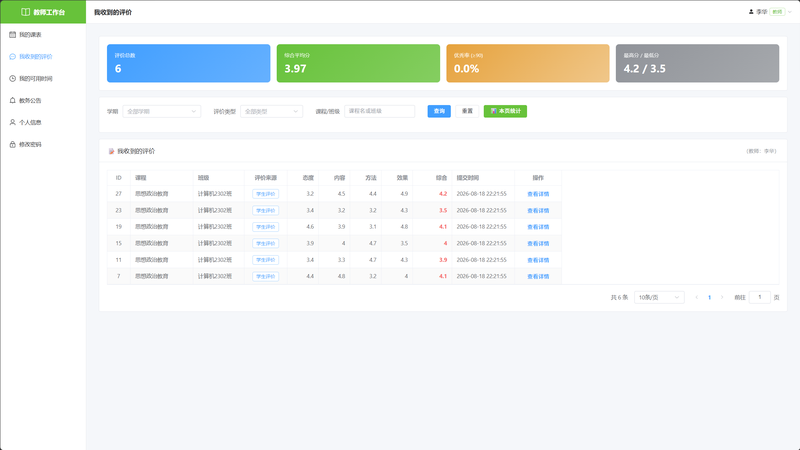Click the blue 查询 button
800x450 pixels.
439,111
